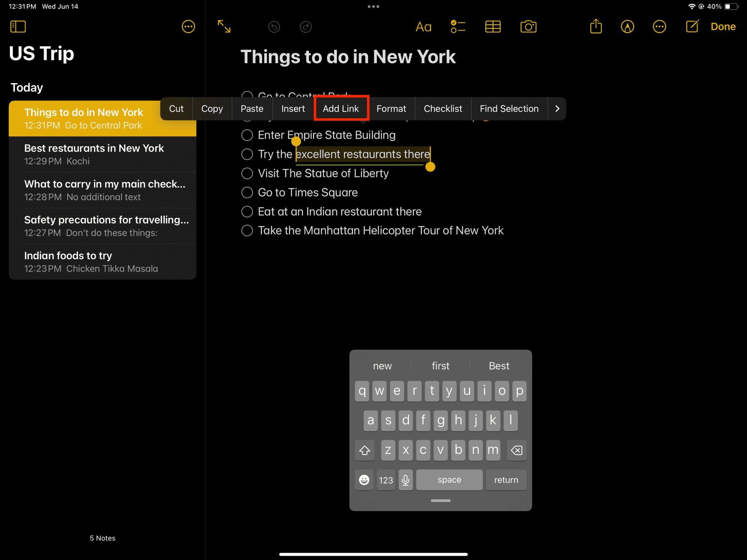747x560 pixels.
Task: Open the Markup pen icon
Action: point(627,27)
